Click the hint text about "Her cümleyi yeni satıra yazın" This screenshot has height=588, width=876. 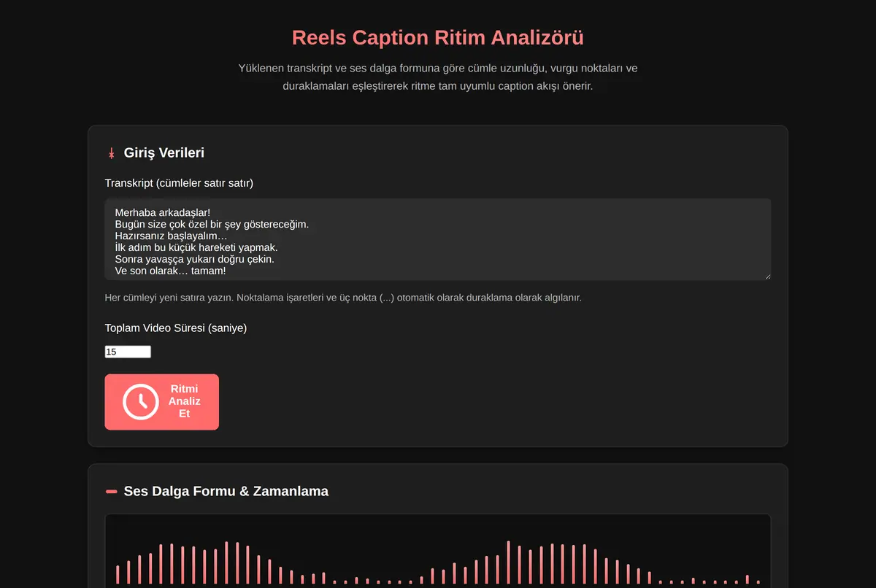(343, 298)
